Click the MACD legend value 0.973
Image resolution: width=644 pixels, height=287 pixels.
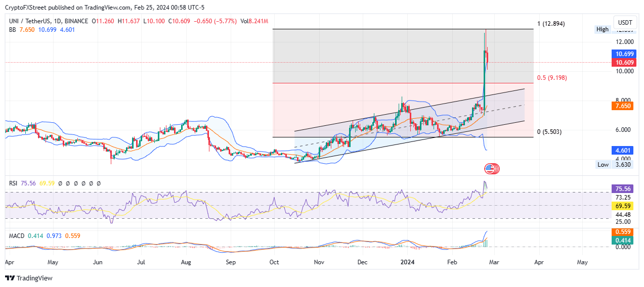55,236
